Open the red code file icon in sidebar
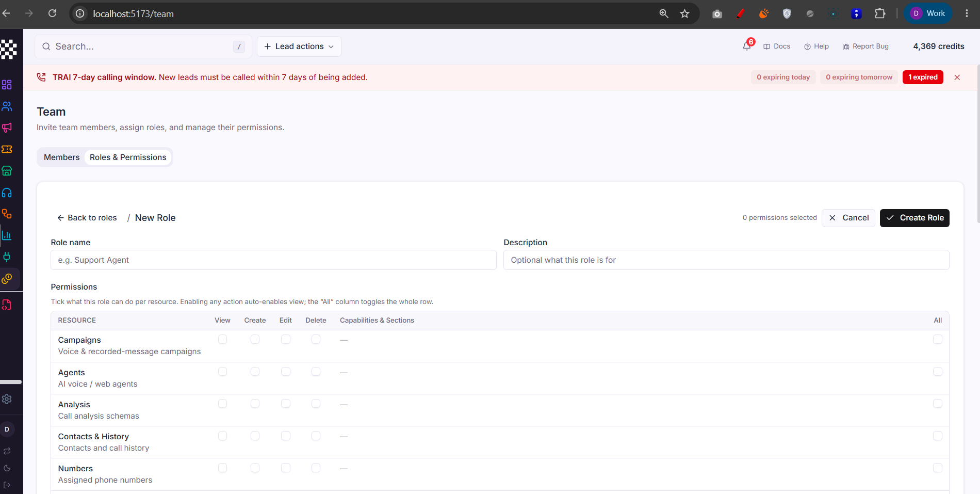 pos(7,305)
